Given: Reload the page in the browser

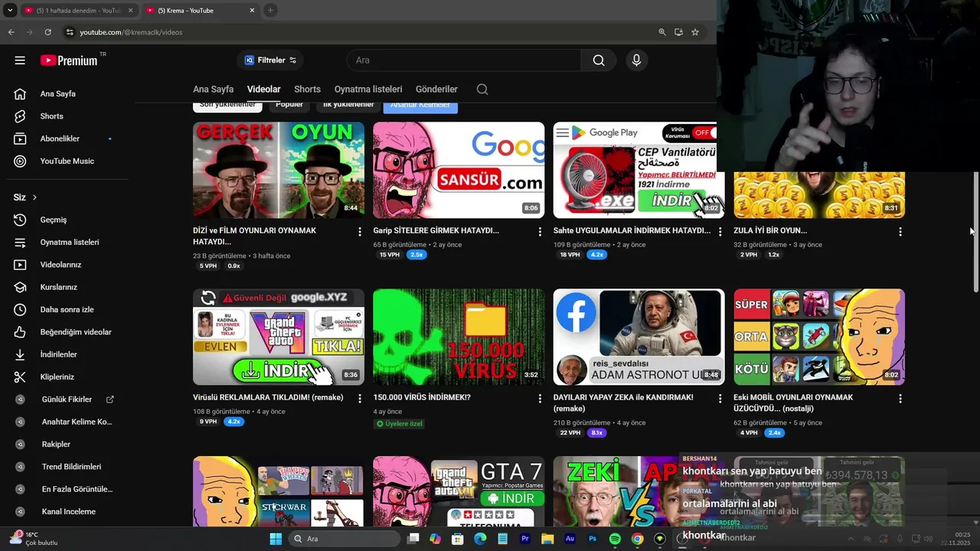Looking at the screenshot, I should tap(47, 32).
